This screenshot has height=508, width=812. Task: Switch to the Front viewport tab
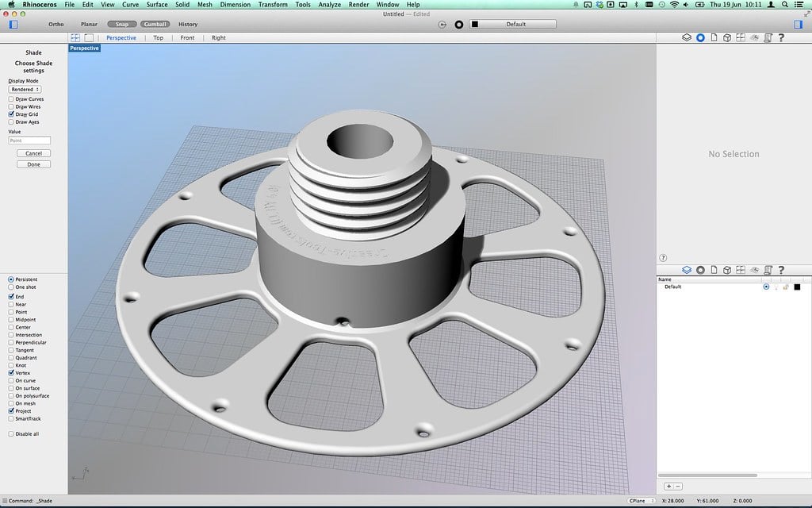(x=187, y=37)
